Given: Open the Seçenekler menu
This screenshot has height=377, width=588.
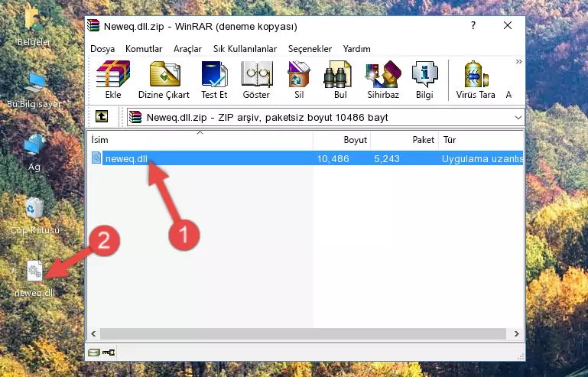Looking at the screenshot, I should pyautogui.click(x=310, y=49).
